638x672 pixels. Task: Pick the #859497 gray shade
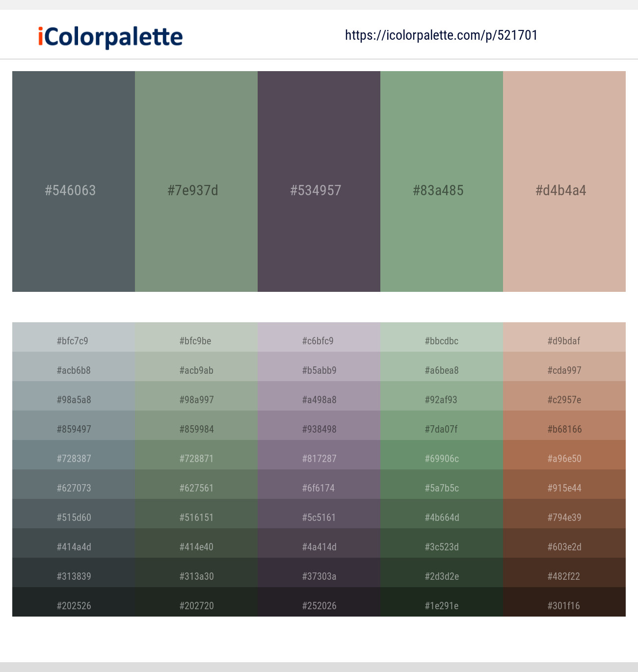[x=74, y=429]
